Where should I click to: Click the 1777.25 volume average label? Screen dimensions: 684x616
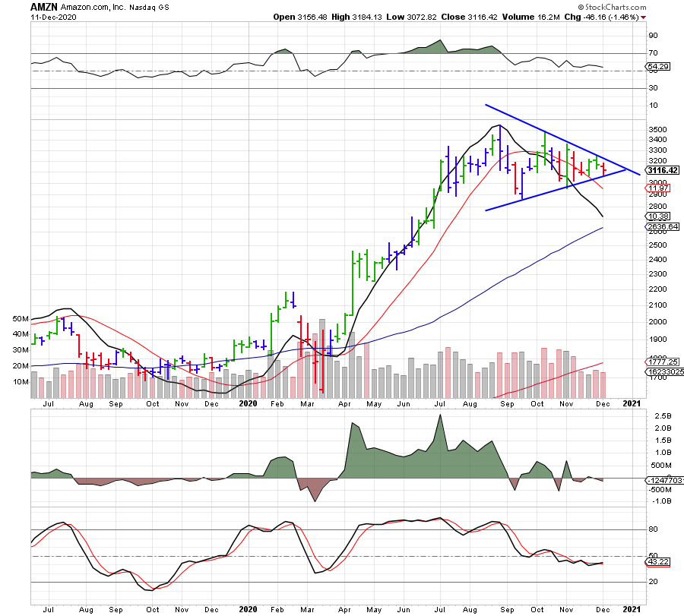tap(660, 362)
